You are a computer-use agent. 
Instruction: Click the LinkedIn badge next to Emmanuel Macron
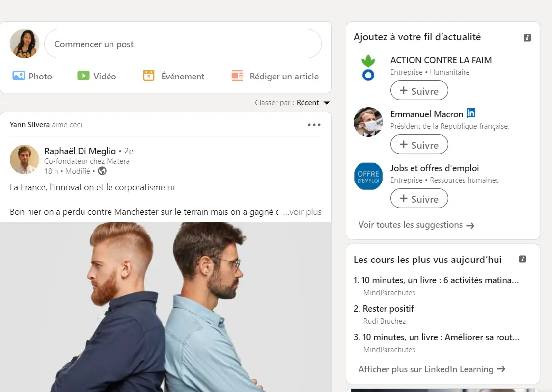470,113
